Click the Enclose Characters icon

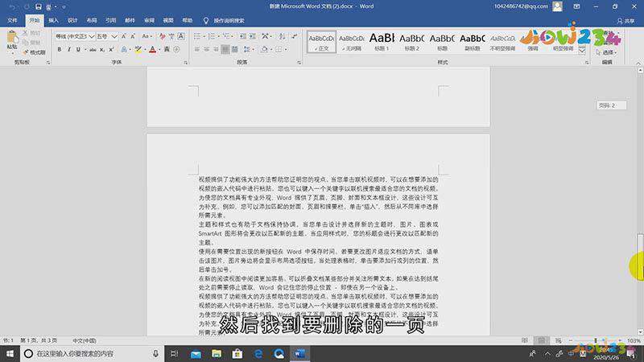[x=176, y=50]
